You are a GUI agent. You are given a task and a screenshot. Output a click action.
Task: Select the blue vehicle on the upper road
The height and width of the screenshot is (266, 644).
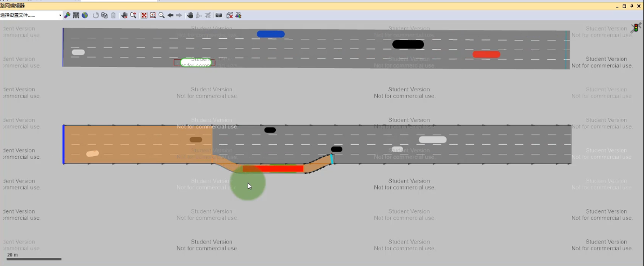(271, 34)
